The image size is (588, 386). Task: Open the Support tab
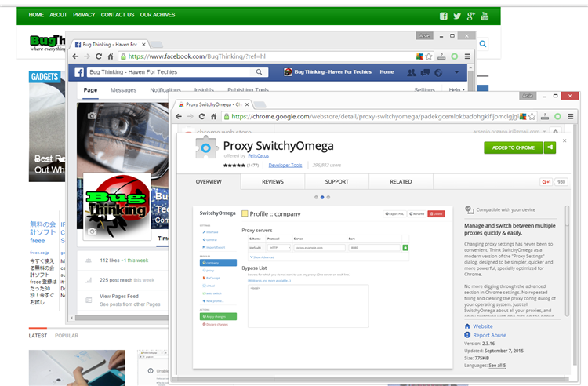337,181
